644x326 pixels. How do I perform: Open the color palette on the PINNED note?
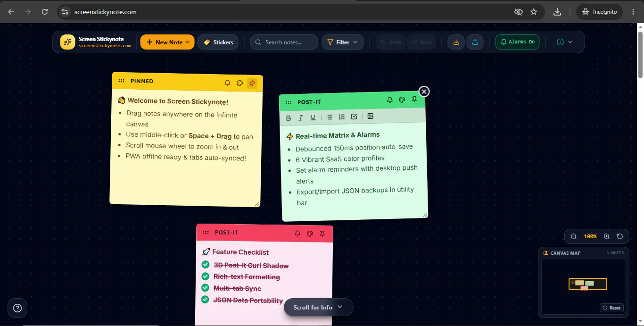(239, 84)
